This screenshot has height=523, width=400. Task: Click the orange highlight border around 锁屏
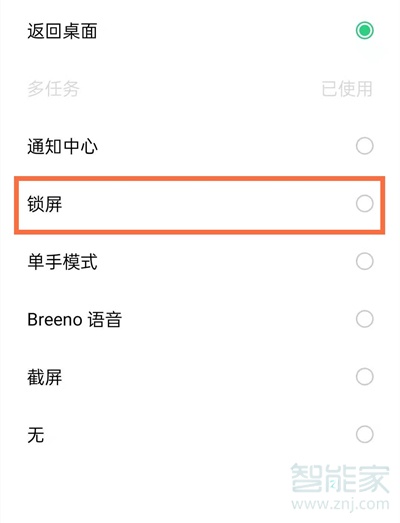point(199,179)
